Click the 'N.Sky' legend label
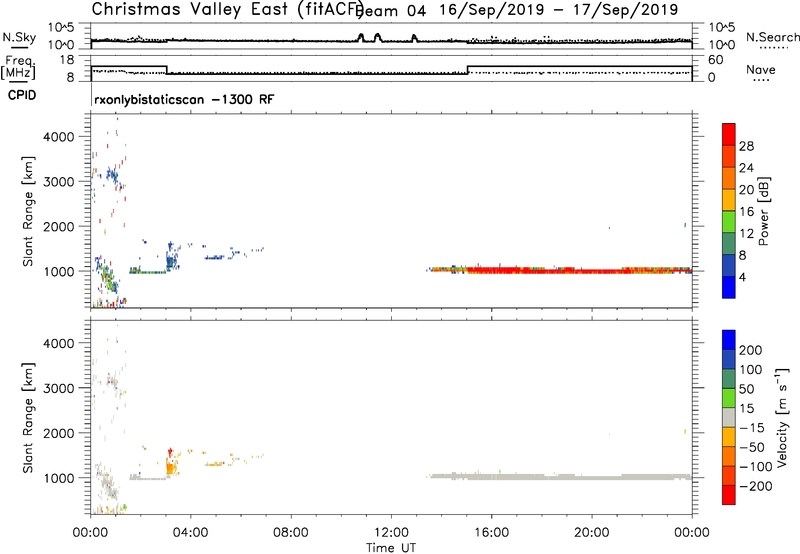This screenshot has width=800, height=554. click(x=19, y=37)
